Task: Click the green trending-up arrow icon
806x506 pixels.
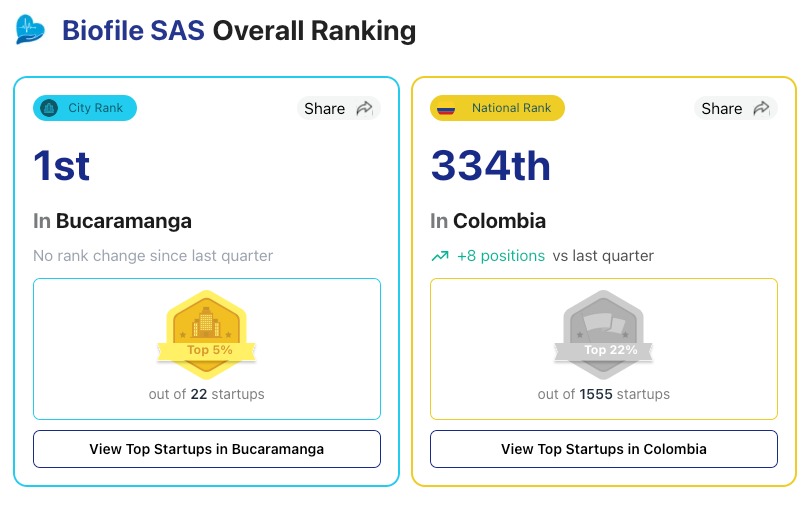Action: point(439,256)
